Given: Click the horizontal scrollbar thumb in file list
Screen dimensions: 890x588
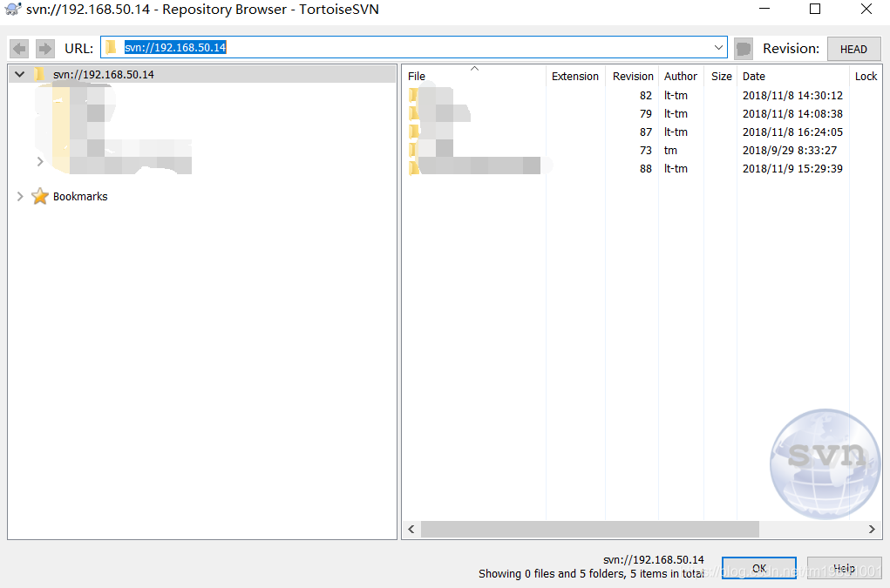Looking at the screenshot, I should pos(590,529).
